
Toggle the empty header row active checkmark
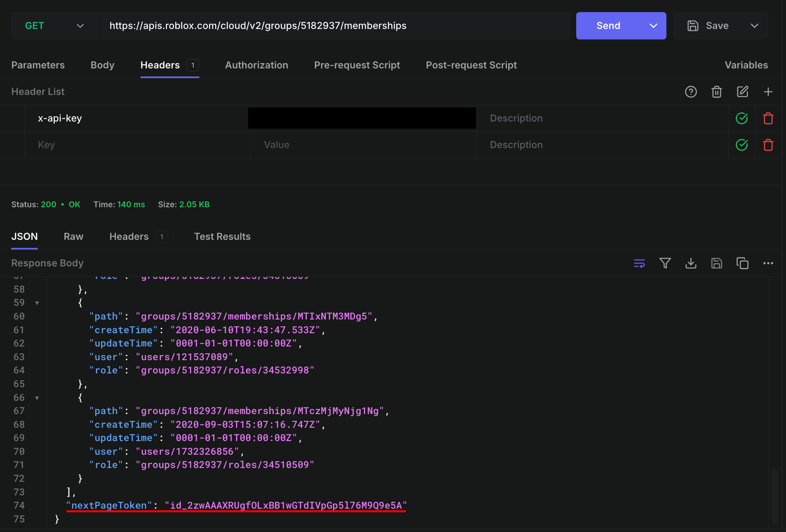(741, 145)
